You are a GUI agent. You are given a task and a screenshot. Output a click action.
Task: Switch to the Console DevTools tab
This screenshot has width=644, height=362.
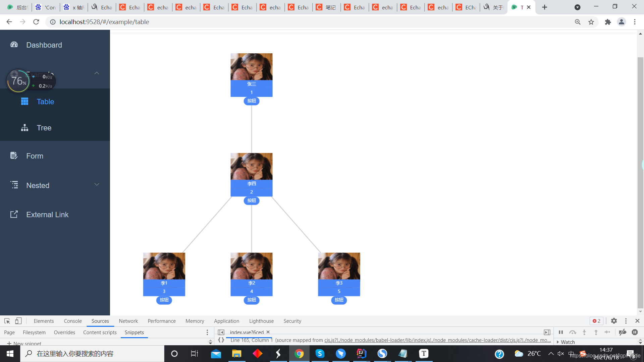click(73, 321)
